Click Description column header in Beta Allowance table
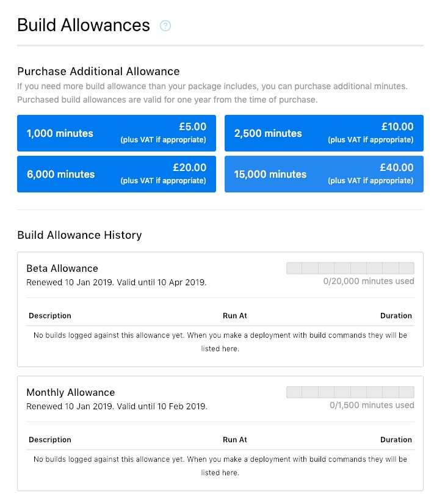 coord(50,316)
